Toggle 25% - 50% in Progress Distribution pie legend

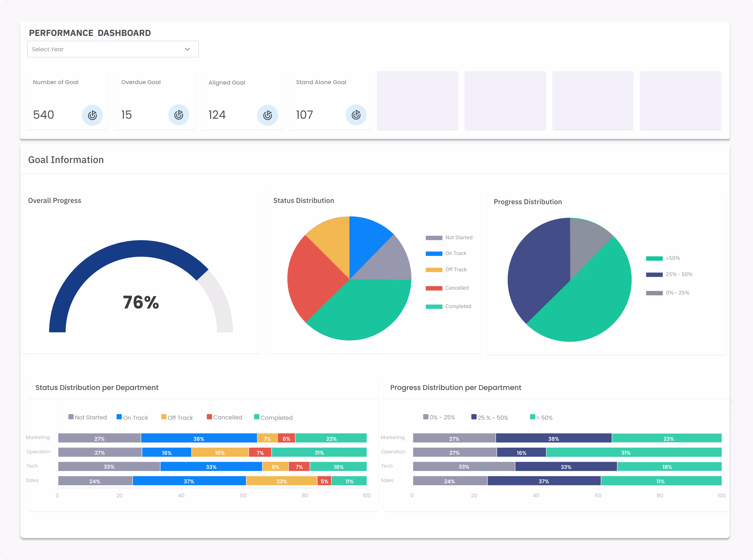pos(669,275)
